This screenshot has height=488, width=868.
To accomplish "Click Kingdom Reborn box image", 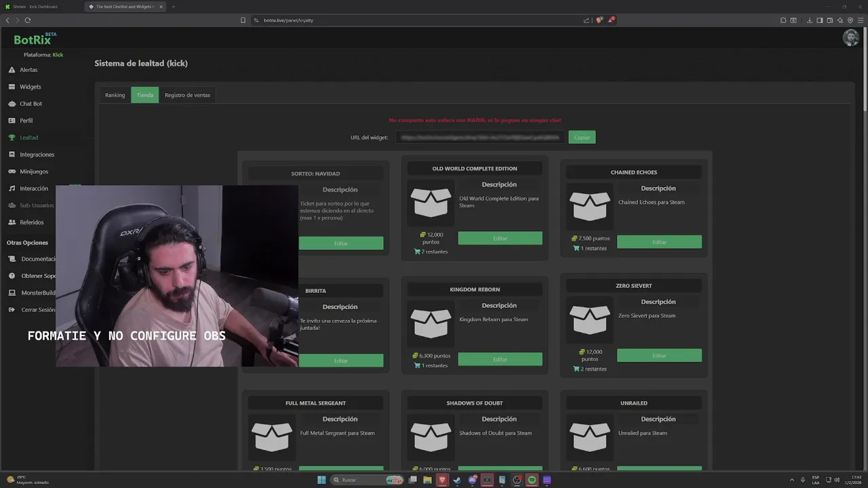I will tap(431, 323).
